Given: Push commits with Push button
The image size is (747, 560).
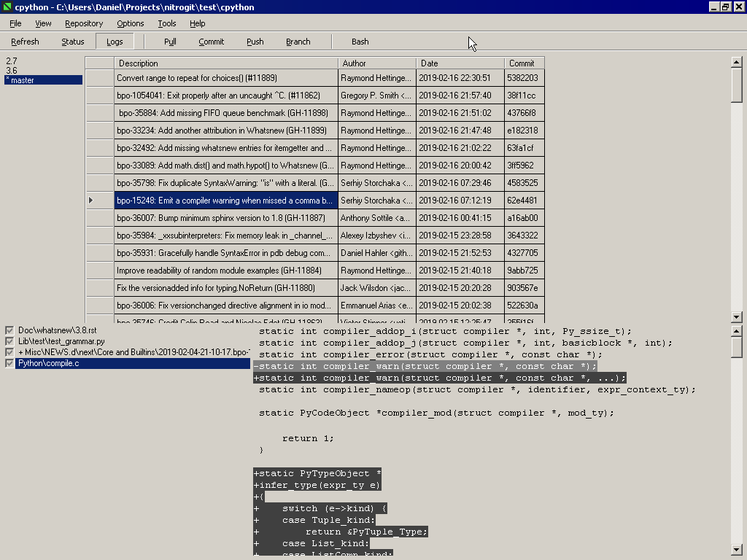Looking at the screenshot, I should [x=255, y=42].
